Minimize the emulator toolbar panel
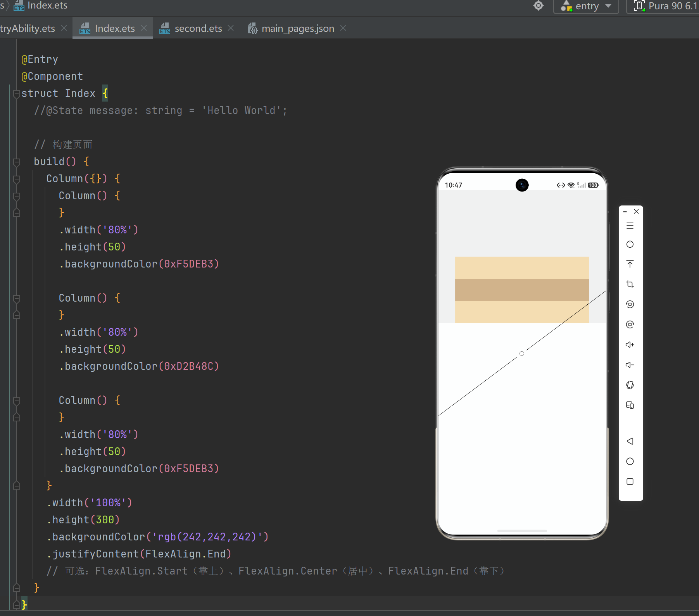 click(625, 212)
